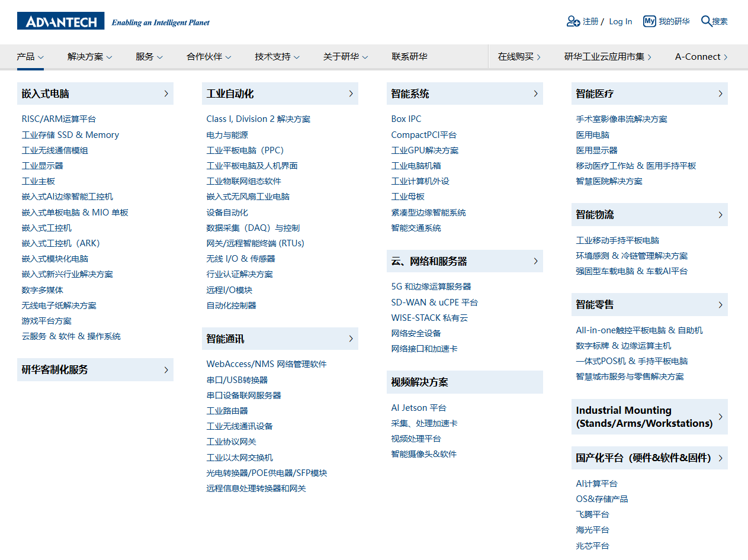Expand the 智能零售 category arrow

(721, 305)
